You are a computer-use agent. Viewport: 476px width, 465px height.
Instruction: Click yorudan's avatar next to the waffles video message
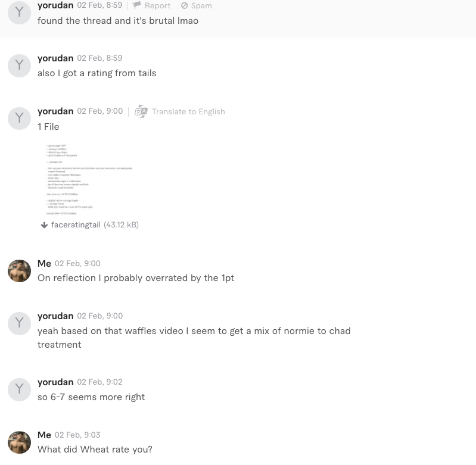(19, 324)
